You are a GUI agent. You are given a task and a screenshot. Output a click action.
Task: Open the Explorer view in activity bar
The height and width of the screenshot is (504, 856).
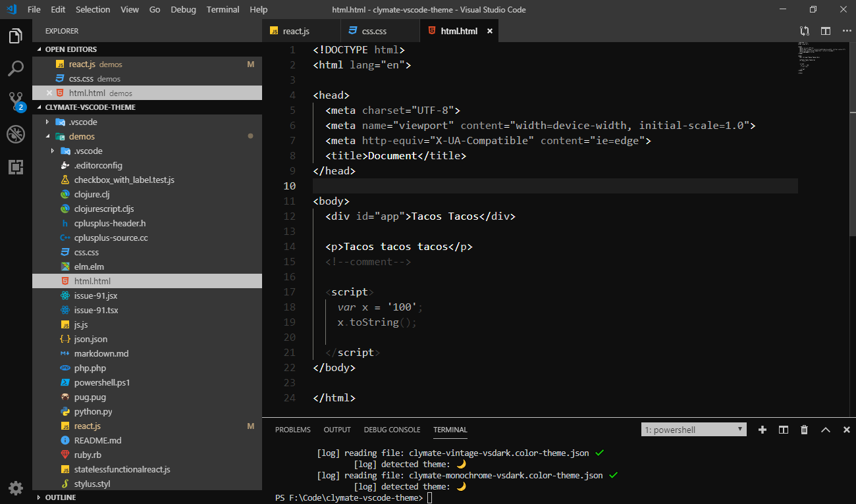coord(16,36)
